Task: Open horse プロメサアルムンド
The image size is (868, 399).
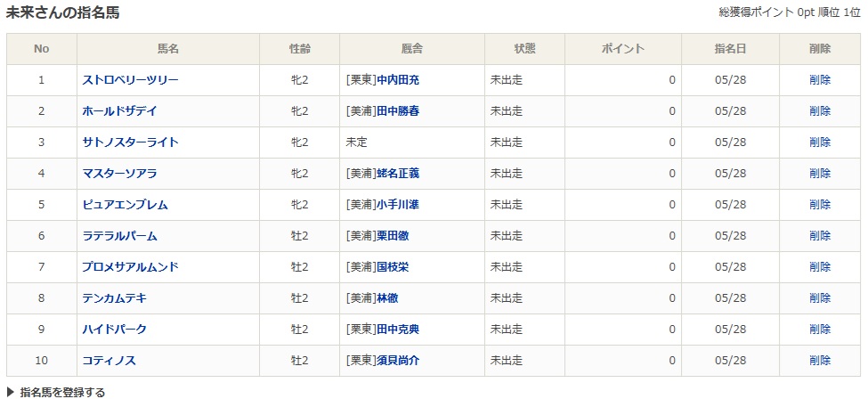Action: click(x=131, y=266)
